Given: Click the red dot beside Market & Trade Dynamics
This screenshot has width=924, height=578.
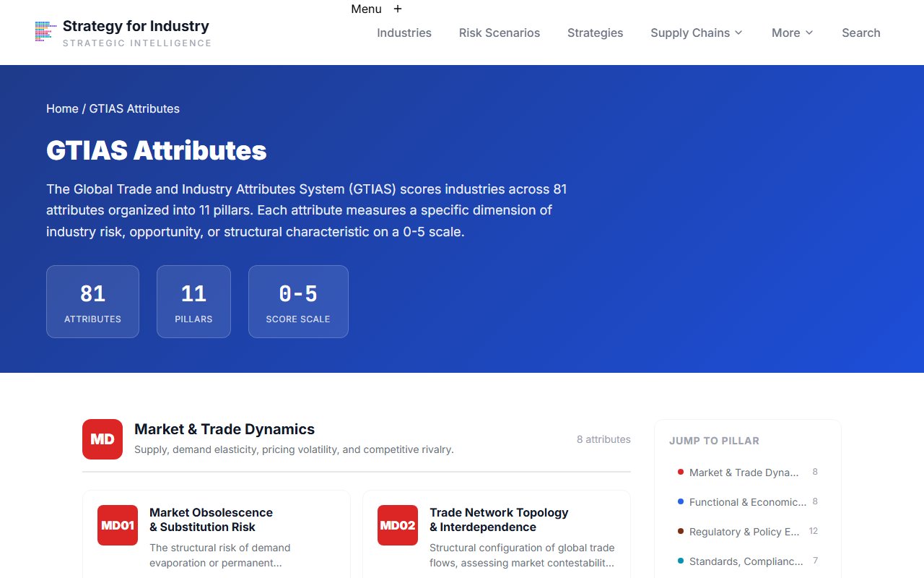Looking at the screenshot, I should pyautogui.click(x=680, y=472).
